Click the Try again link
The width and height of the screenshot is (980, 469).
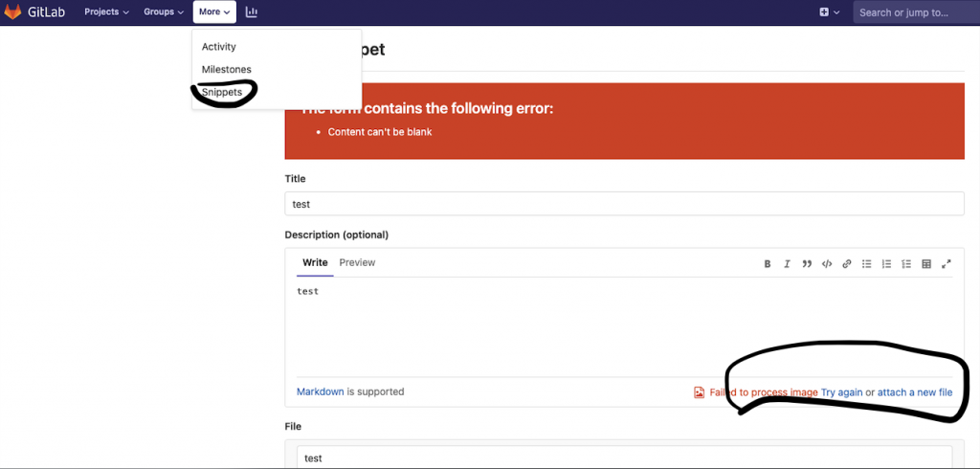tap(841, 392)
